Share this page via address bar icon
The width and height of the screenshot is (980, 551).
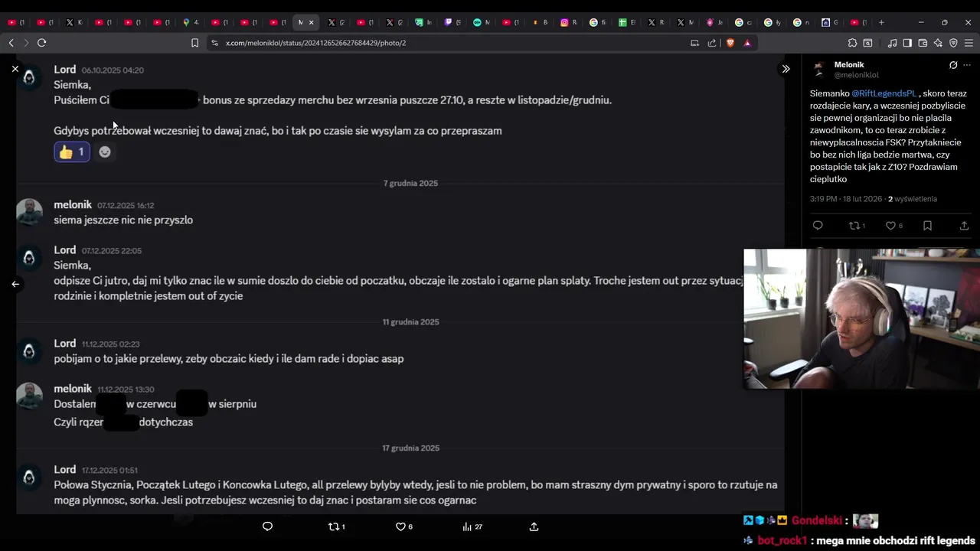coord(712,43)
